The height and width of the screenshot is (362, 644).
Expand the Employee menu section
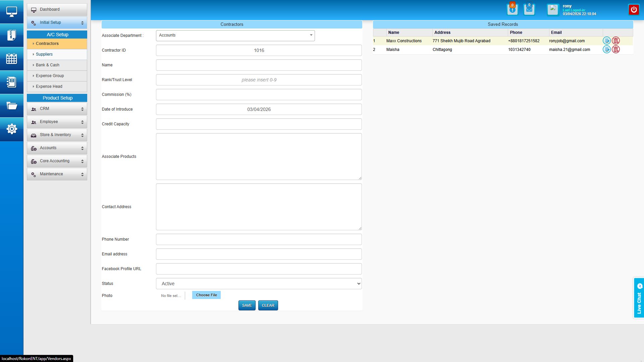click(57, 122)
